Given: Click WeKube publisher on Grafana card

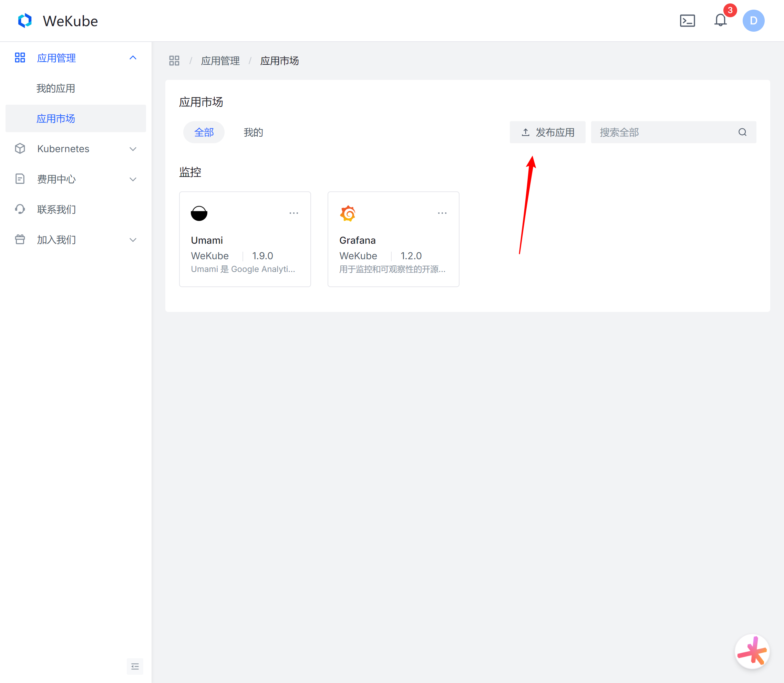Looking at the screenshot, I should click(x=358, y=256).
